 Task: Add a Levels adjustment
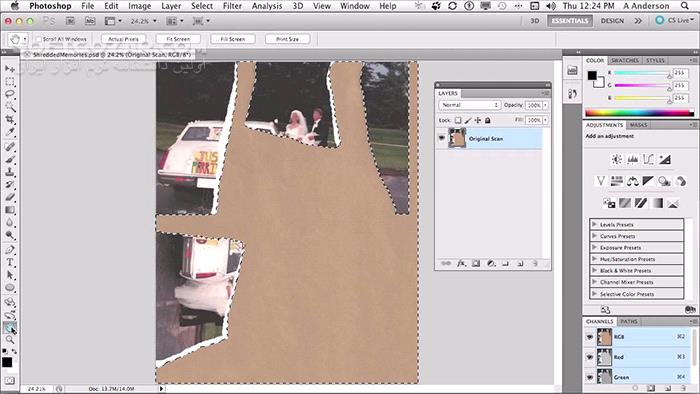tap(633, 159)
